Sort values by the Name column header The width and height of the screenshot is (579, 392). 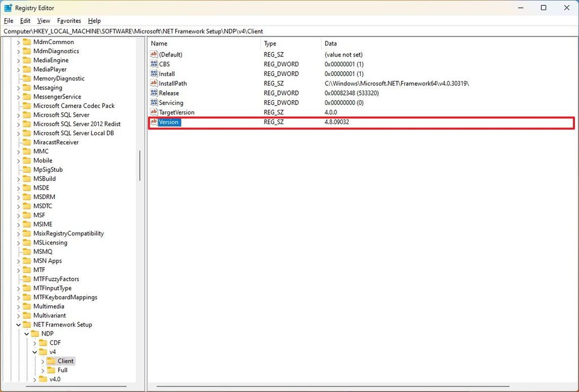pos(159,43)
